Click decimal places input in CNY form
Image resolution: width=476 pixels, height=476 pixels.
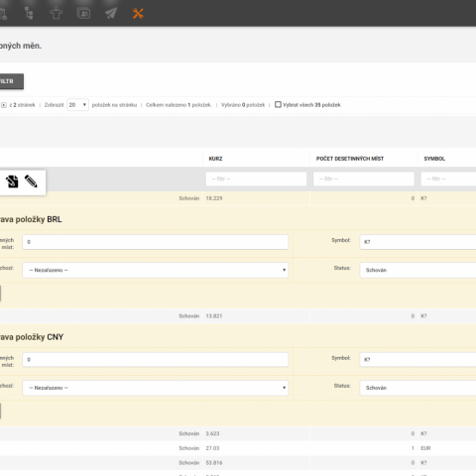[156, 360]
